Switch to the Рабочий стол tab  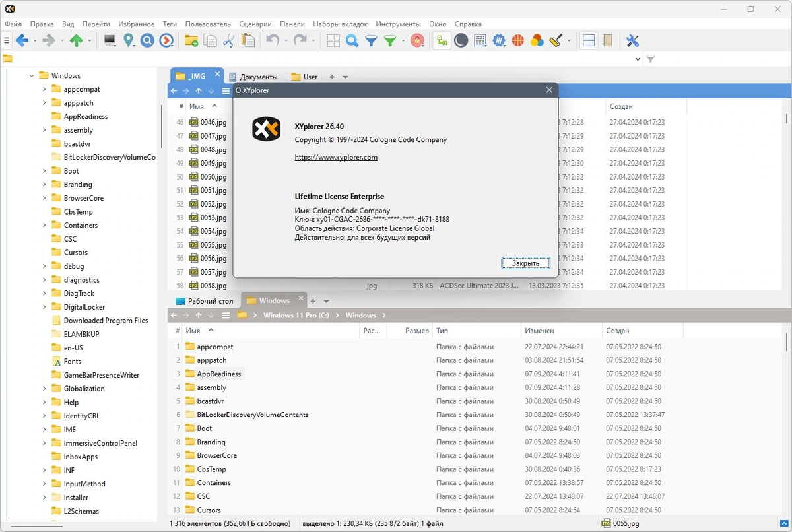click(205, 301)
